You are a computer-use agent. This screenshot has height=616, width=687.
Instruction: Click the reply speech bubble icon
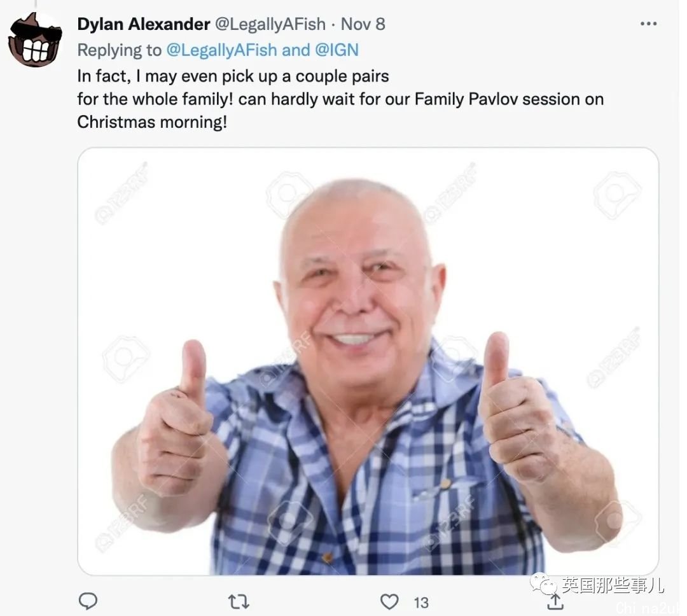(88, 601)
